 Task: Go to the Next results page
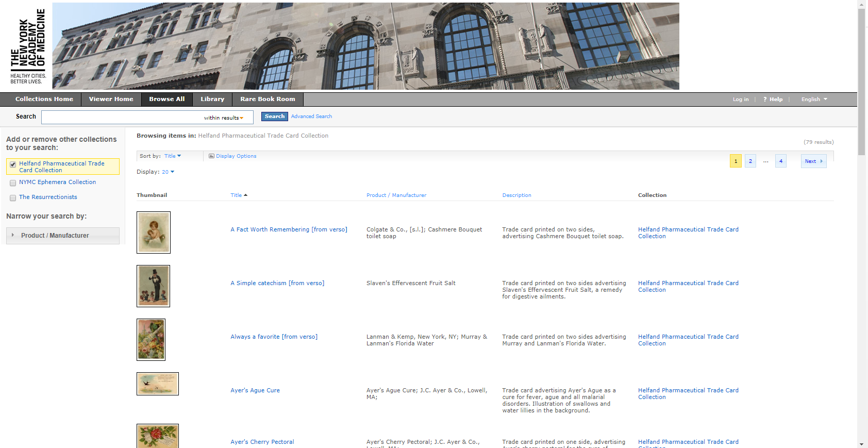[813, 161]
